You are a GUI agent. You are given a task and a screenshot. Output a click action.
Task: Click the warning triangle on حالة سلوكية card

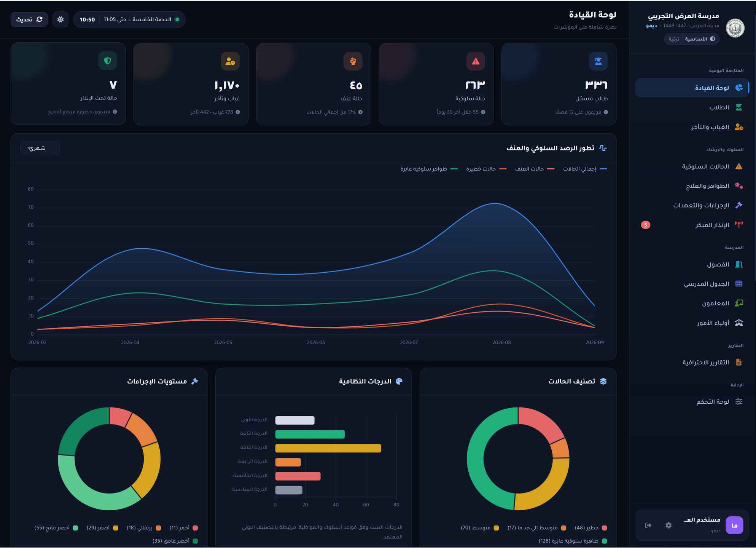pos(476,61)
